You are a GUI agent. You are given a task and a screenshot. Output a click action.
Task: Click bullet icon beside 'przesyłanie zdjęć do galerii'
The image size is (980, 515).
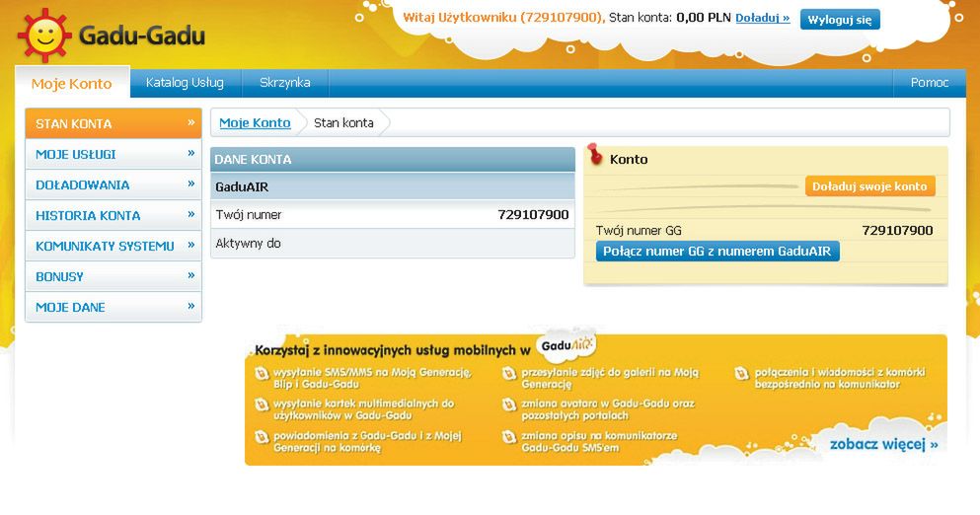click(509, 374)
